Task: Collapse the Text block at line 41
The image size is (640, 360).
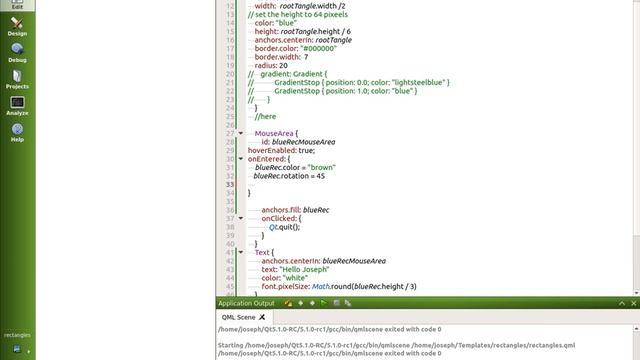Action: (241, 252)
